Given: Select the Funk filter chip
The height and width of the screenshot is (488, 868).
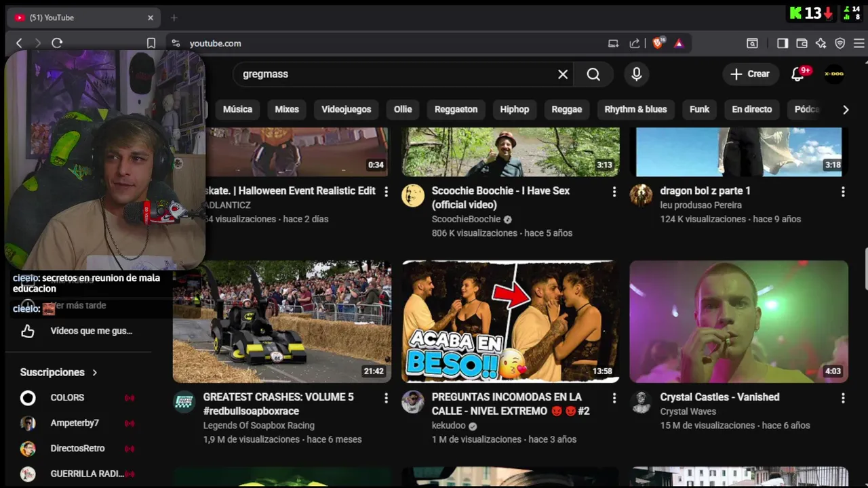Looking at the screenshot, I should pos(699,109).
